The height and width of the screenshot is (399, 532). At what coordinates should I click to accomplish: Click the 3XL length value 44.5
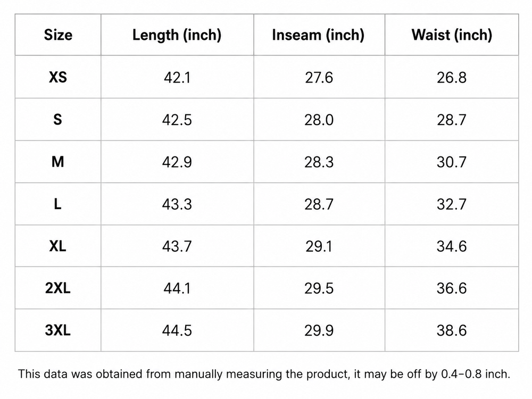click(x=177, y=330)
